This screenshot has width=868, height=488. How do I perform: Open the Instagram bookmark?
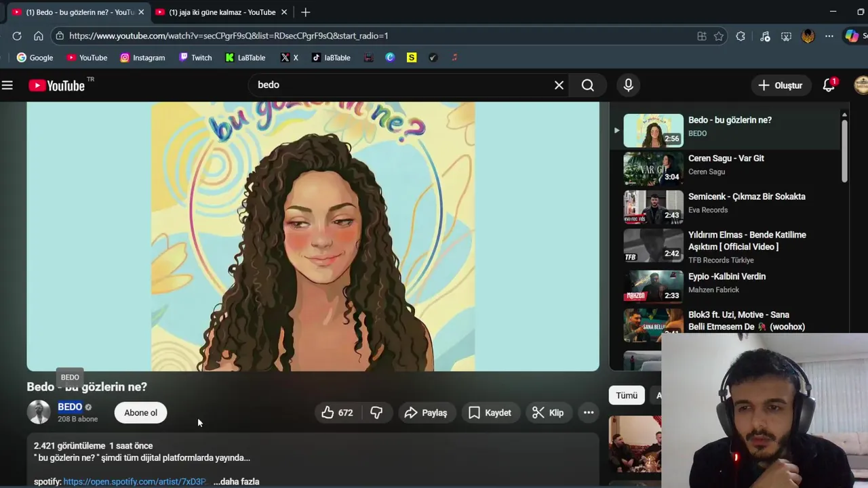click(142, 58)
